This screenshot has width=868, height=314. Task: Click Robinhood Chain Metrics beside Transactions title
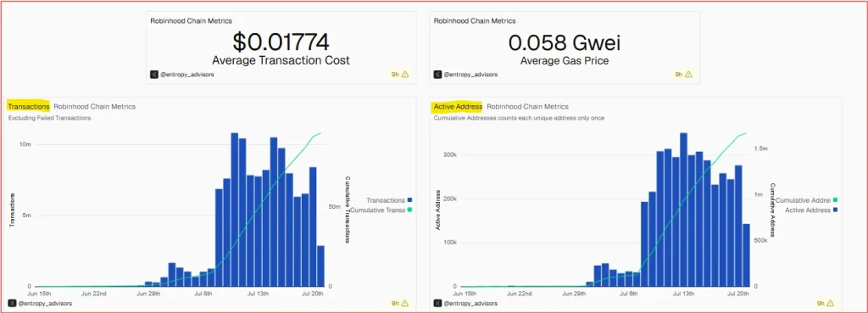pyautogui.click(x=94, y=106)
